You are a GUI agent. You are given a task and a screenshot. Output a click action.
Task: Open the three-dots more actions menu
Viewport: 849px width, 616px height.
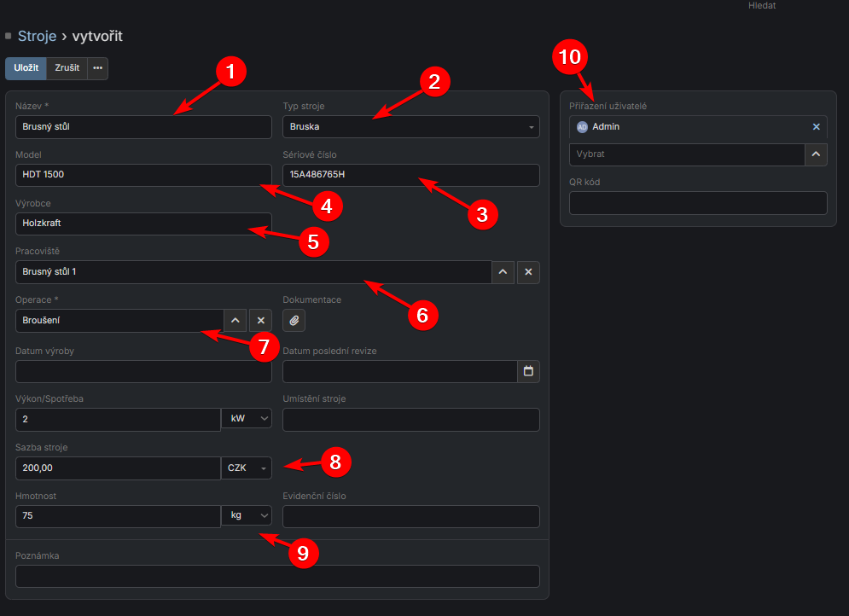97,68
